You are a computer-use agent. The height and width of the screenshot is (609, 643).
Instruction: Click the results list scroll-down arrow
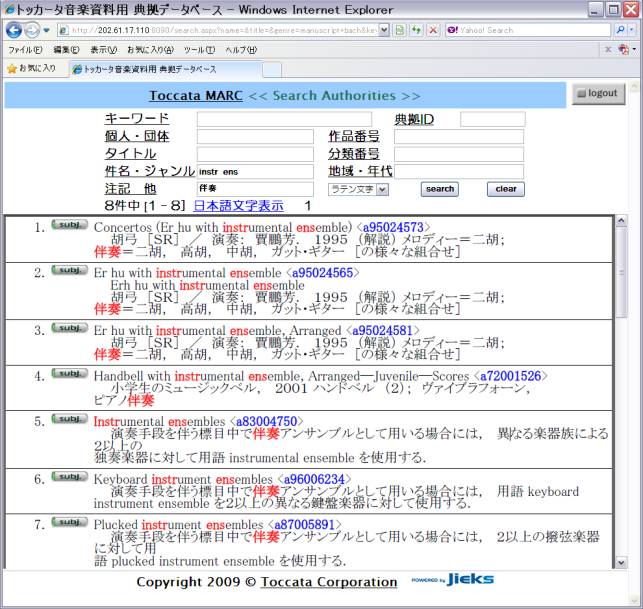[x=621, y=562]
